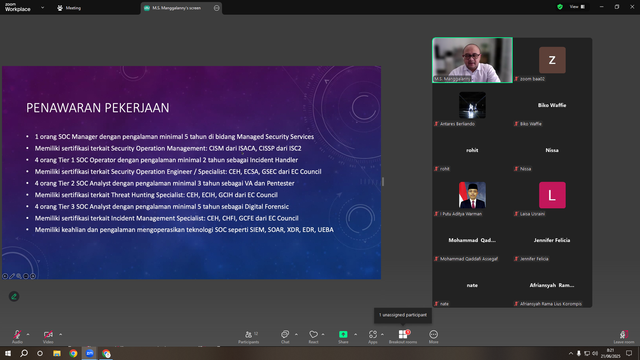This screenshot has height=360, width=640.
Task: Select the pen tool on the slide show
Action: point(12,276)
